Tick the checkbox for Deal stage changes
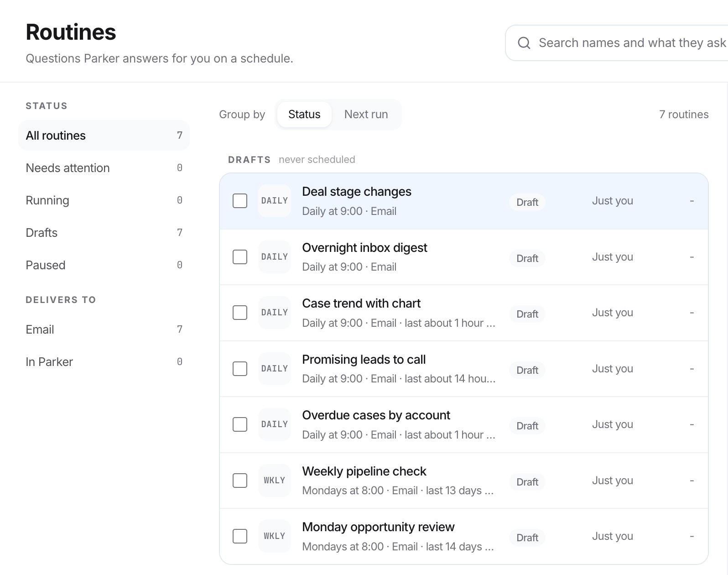 point(240,201)
